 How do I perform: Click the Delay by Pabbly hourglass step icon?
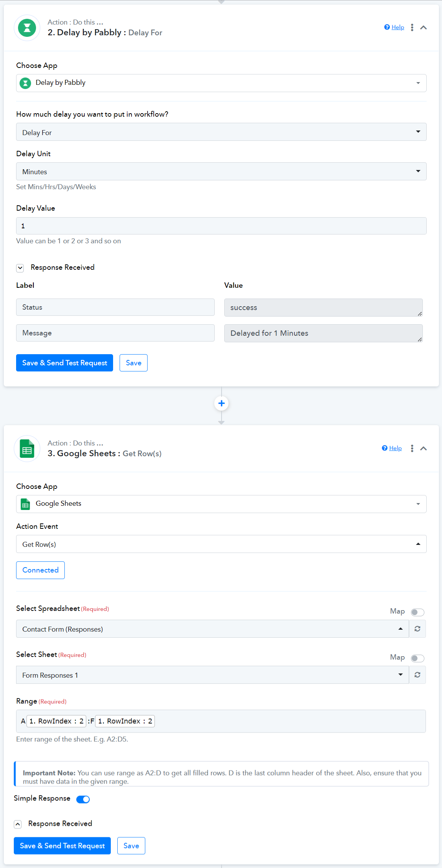(27, 28)
